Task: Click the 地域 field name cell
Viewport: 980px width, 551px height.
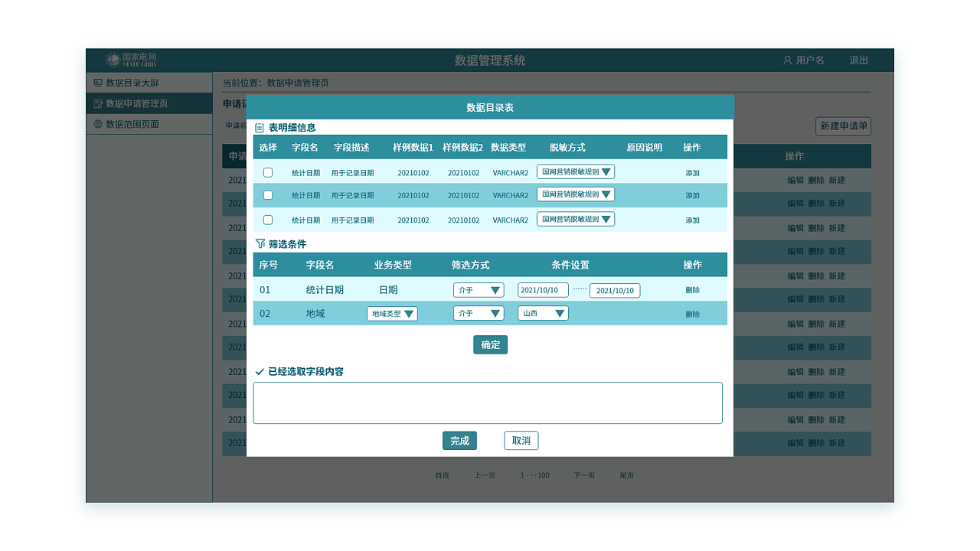Action: coord(315,313)
